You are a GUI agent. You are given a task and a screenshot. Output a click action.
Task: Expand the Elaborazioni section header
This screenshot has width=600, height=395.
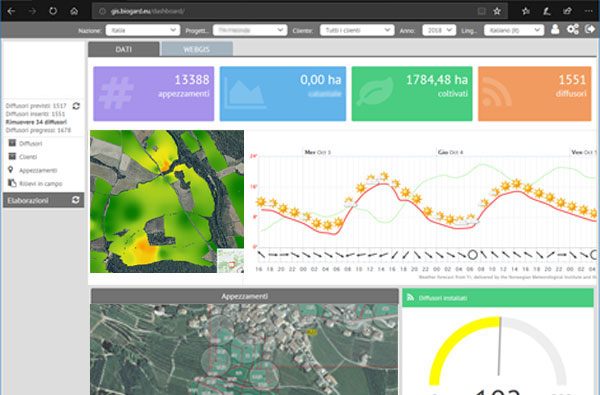coord(43,200)
